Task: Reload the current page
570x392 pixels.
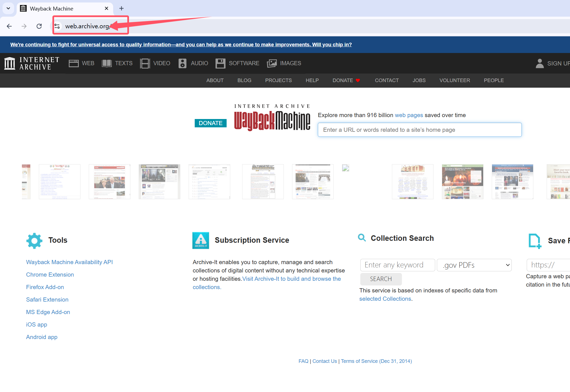Action: (x=39, y=26)
